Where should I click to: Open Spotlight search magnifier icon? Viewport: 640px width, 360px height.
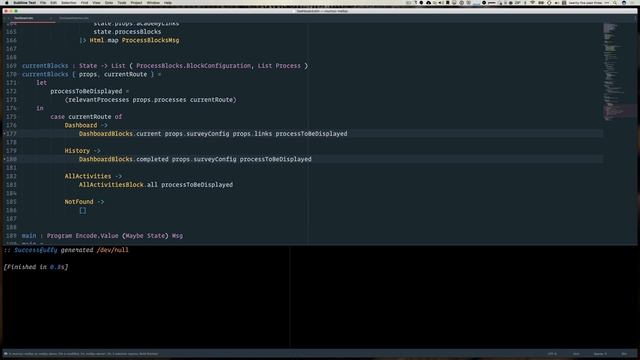click(x=615, y=2)
